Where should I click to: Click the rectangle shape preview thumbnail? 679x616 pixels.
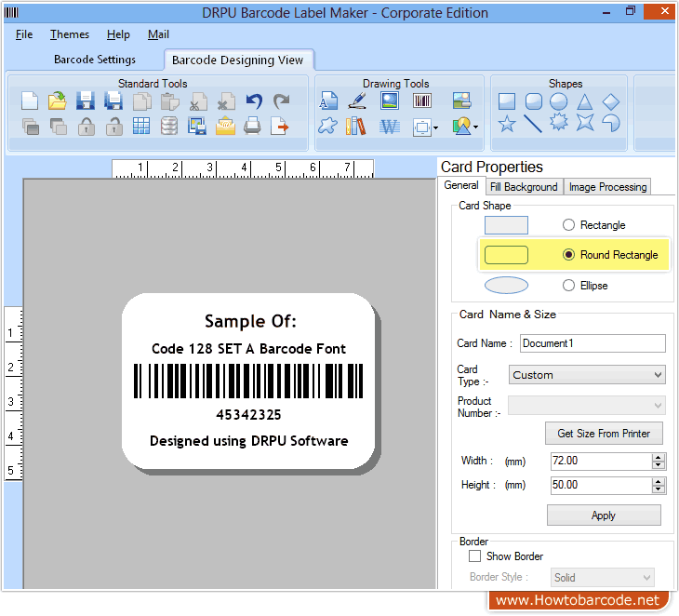(x=506, y=225)
